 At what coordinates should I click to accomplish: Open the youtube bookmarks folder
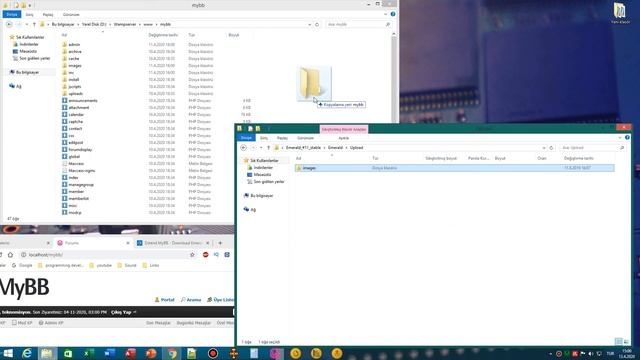pyautogui.click(x=100, y=265)
